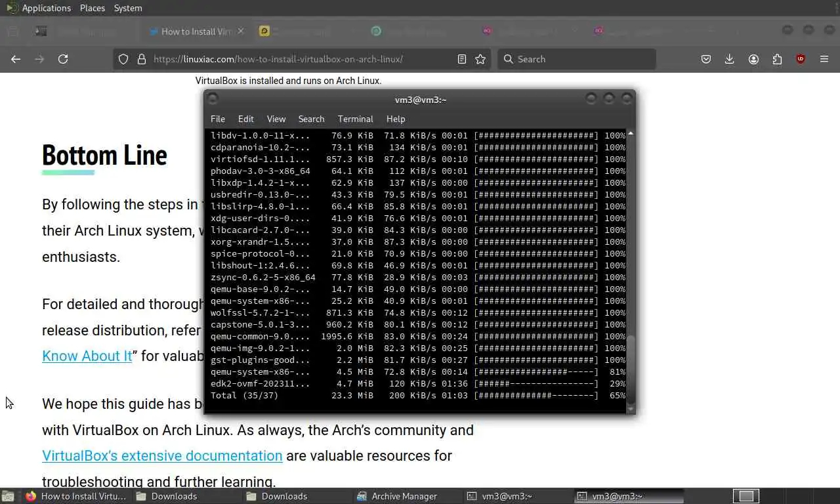
Task: Open uBlock Origin extension
Action: [801, 59]
